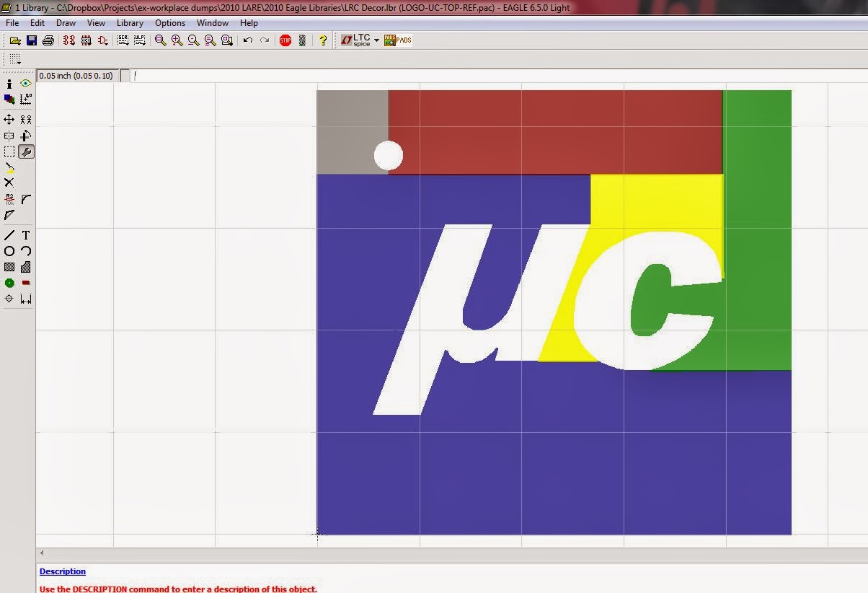Open the LTC spice dropdown arrow

coord(376,40)
